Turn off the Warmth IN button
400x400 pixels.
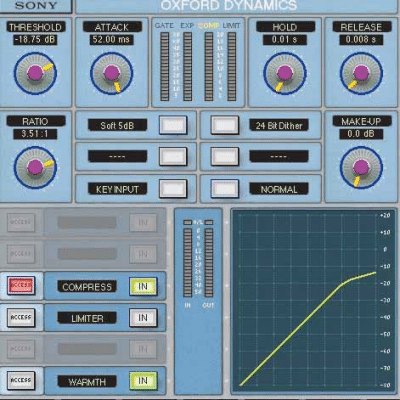[143, 381]
